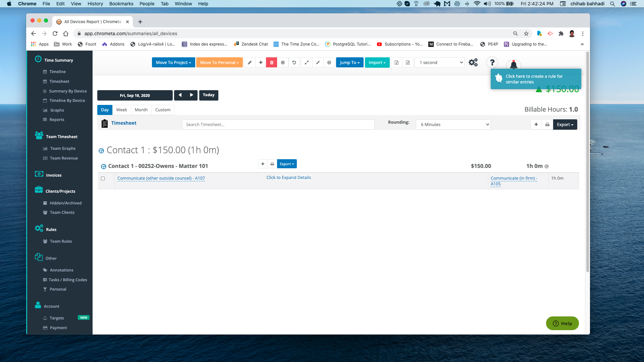Select the Month tab in timesheet view
The height and width of the screenshot is (362, 644).
pyautogui.click(x=141, y=110)
